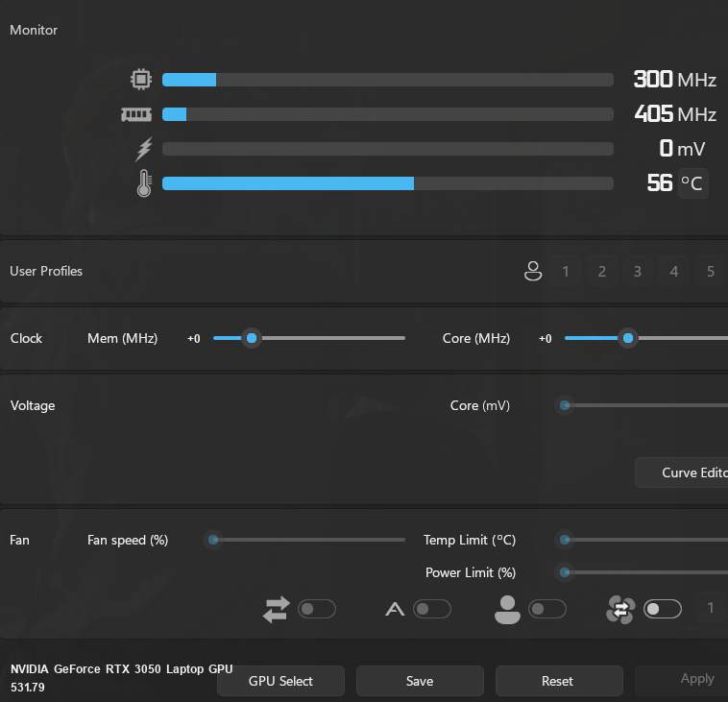The height and width of the screenshot is (702, 728).
Task: Toggle the °C temperature unit button
Action: point(692,183)
